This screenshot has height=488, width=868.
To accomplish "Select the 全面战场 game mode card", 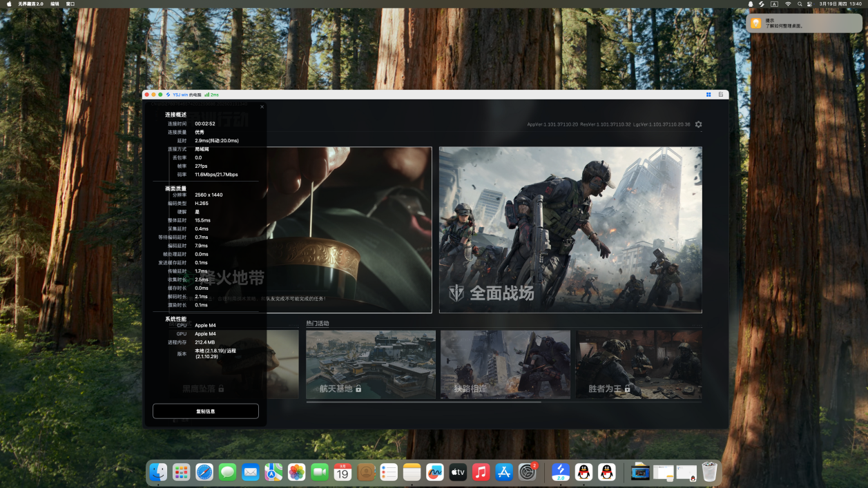I will [570, 230].
